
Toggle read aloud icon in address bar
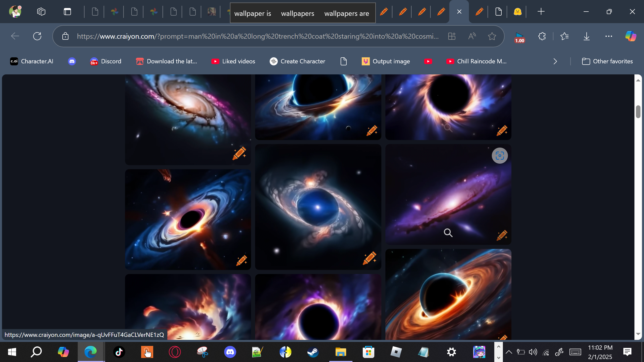[472, 36]
